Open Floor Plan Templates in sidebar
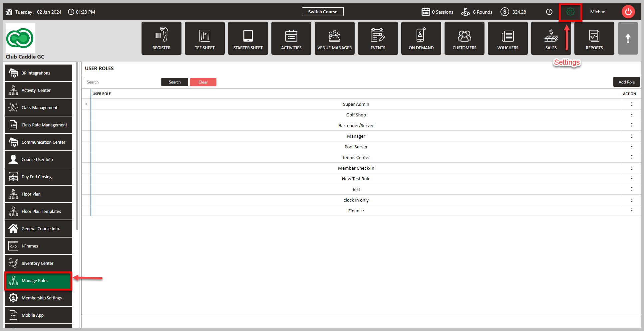The image size is (644, 331). 38,211
